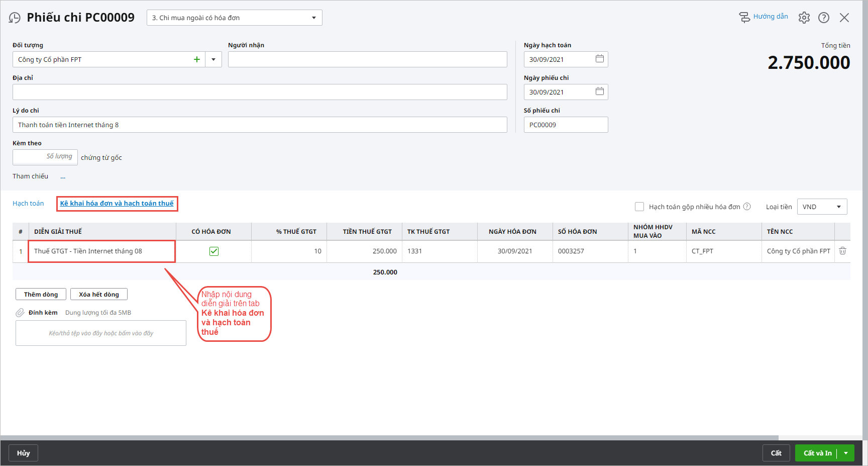Open the Đối tượng dropdown arrow
The width and height of the screenshot is (868, 466).
coord(213,59)
